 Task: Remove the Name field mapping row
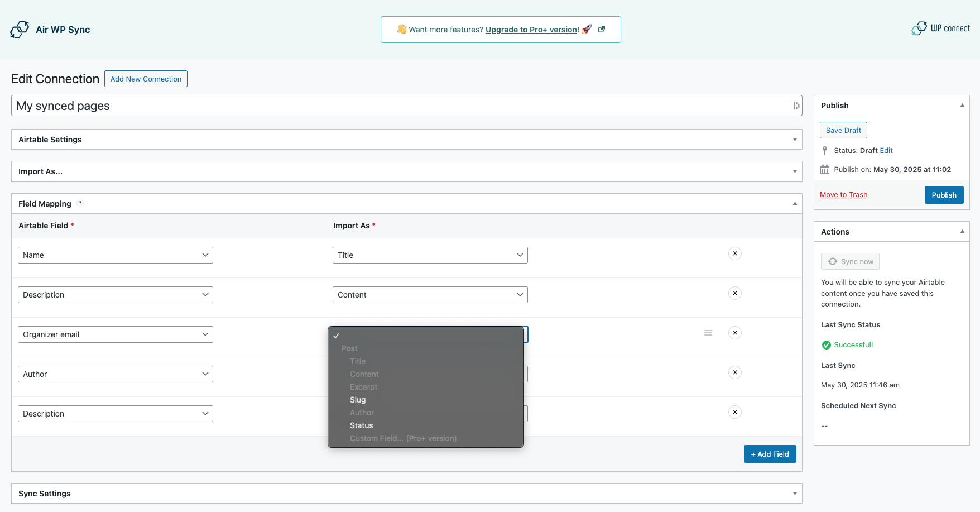click(x=735, y=253)
